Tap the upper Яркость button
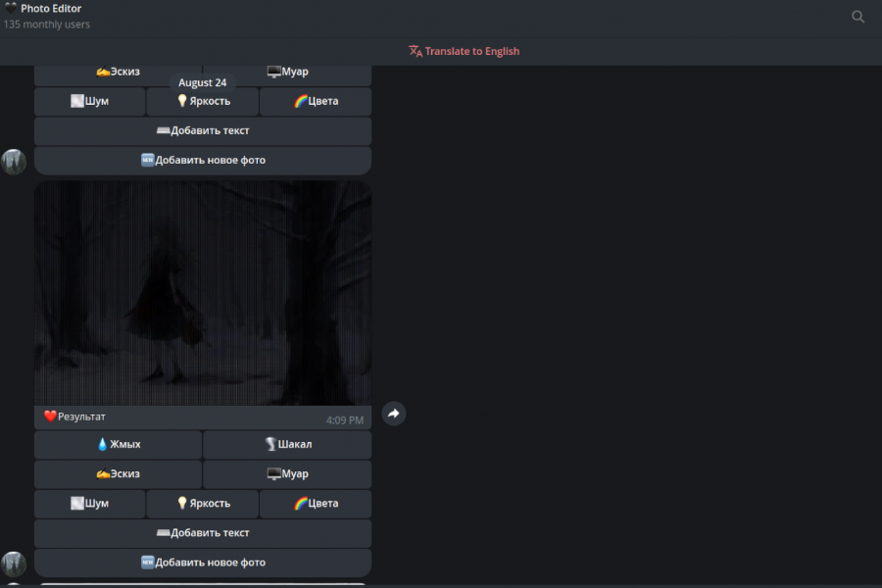 tap(203, 101)
